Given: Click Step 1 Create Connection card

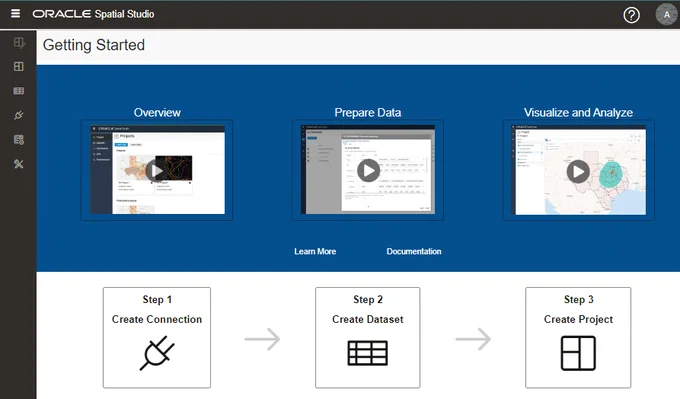Looking at the screenshot, I should 157,337.
